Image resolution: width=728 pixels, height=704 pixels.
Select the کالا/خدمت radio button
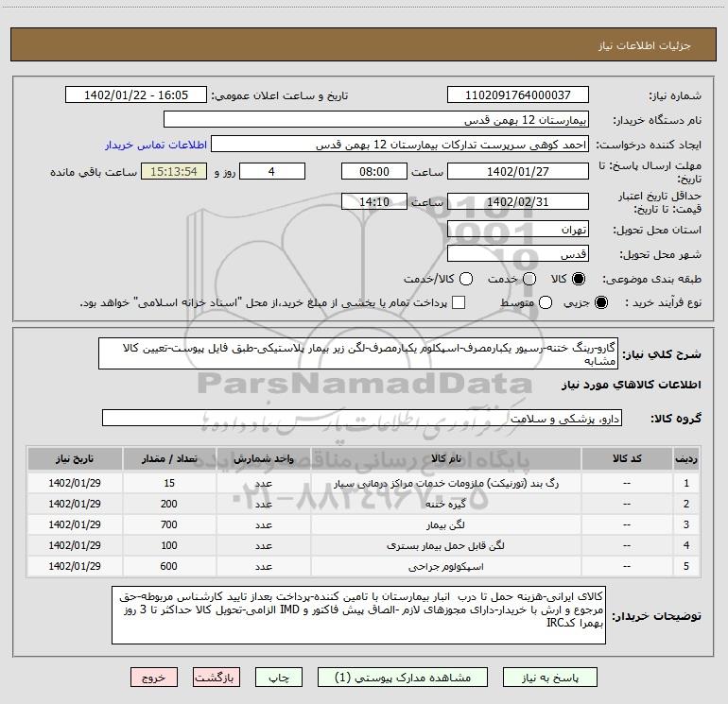pos(466,279)
